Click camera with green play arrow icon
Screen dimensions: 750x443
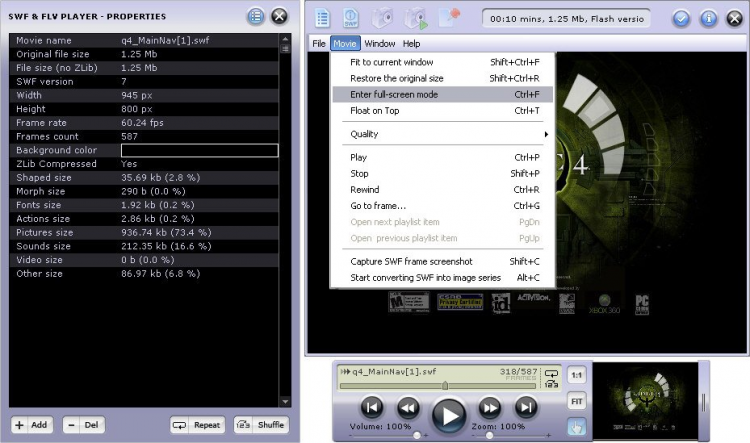point(415,18)
